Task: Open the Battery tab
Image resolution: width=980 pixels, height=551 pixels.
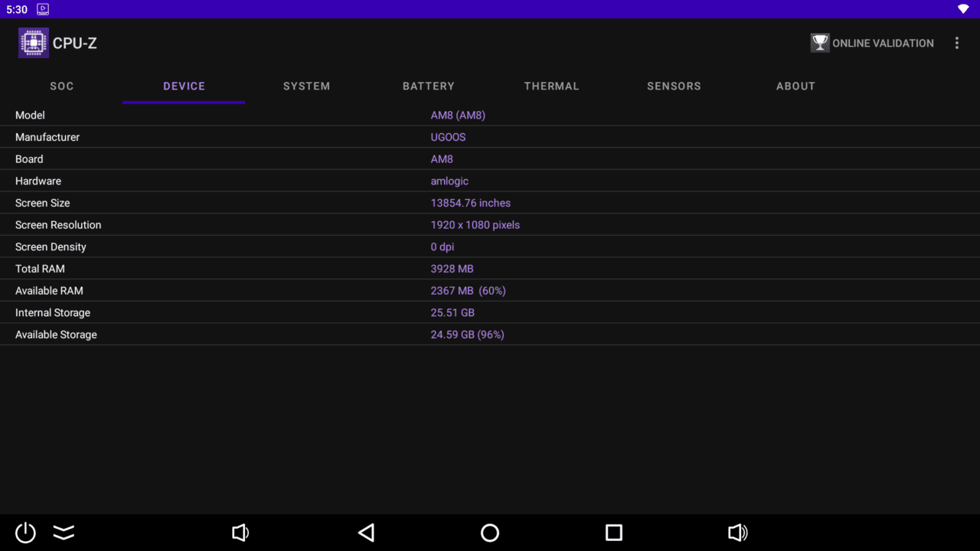Action: point(429,86)
